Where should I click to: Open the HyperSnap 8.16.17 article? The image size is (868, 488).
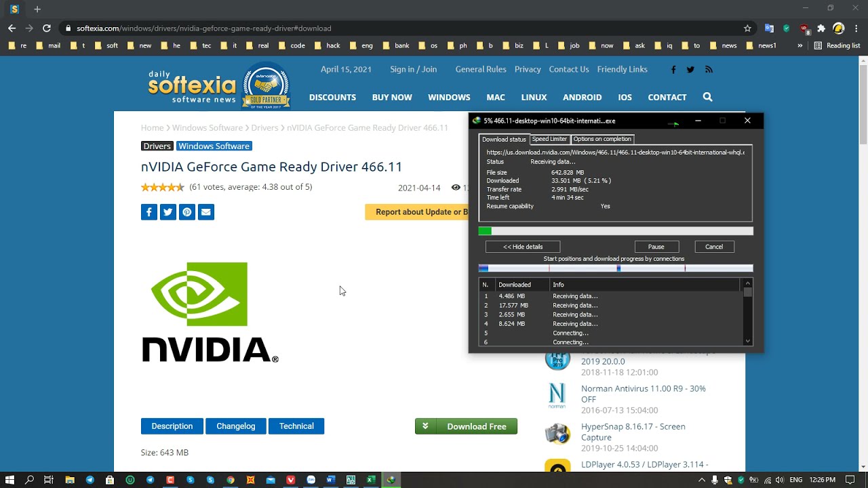(633, 432)
